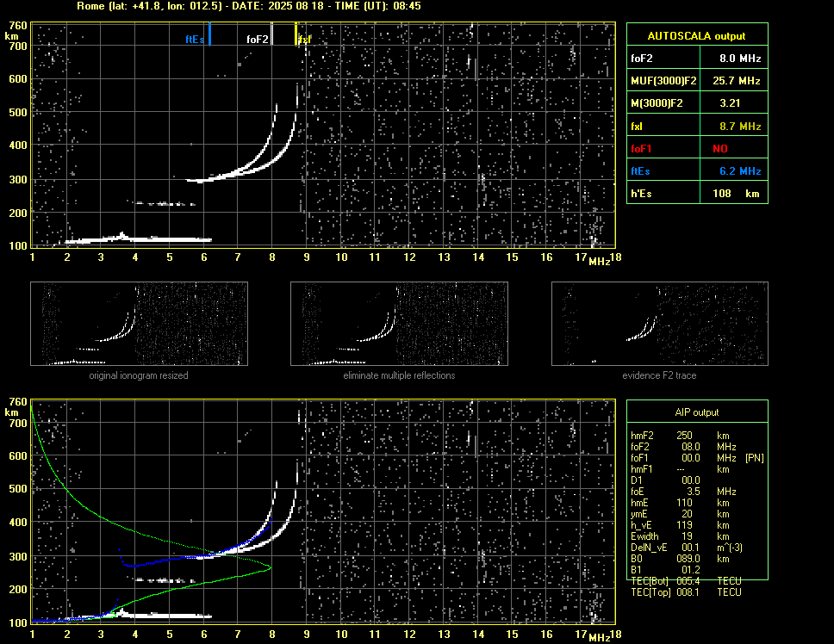834x644 pixels.
Task: Click the red foF1 label in AUTOSCALA table
Action: point(642,149)
